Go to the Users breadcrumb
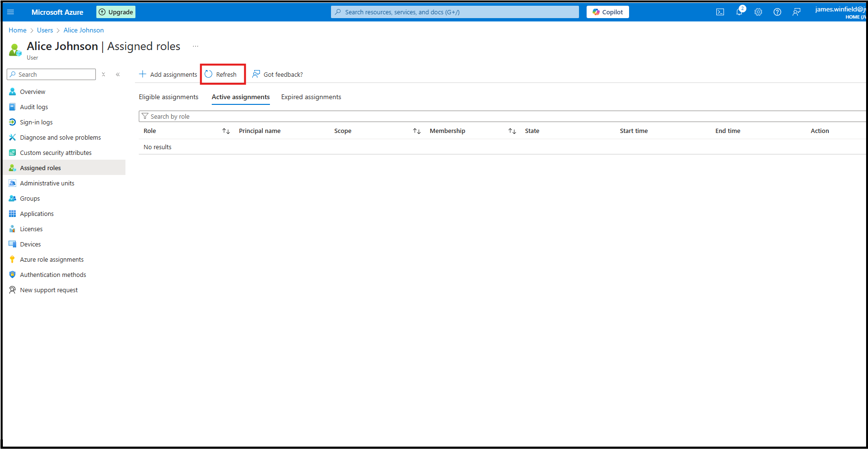 (x=45, y=30)
